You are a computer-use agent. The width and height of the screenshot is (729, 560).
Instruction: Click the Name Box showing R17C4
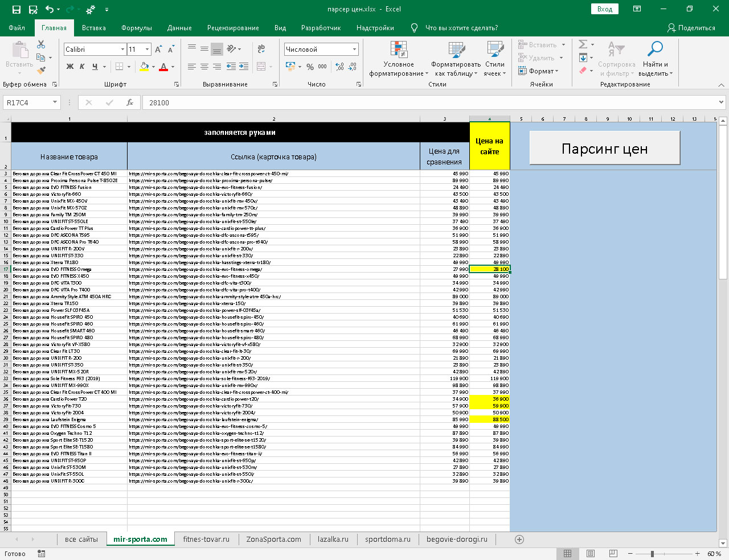click(27, 102)
